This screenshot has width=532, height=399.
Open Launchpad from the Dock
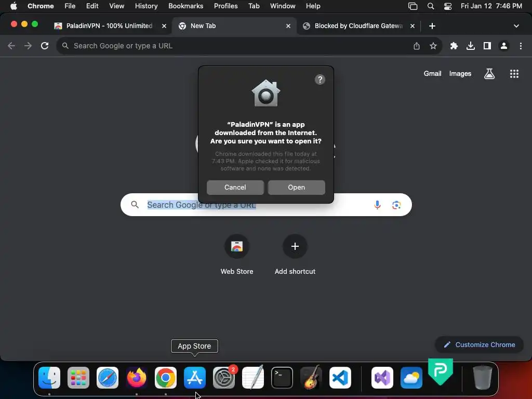pos(78,378)
